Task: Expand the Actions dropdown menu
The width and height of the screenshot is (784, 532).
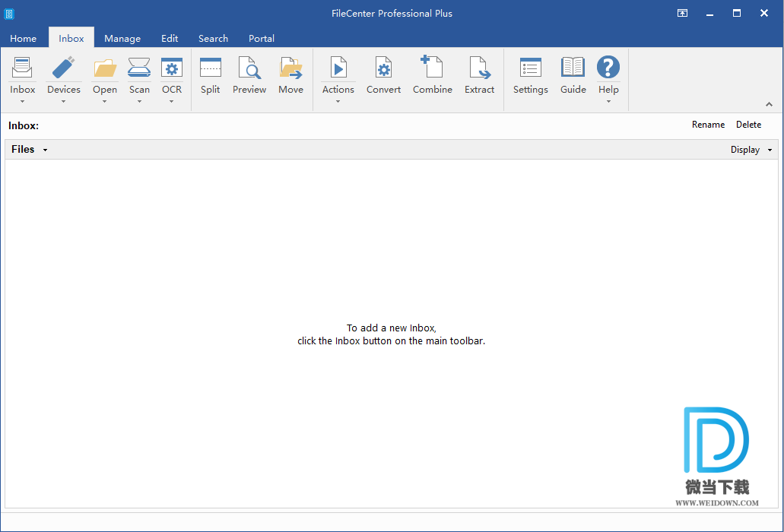Action: (338, 101)
